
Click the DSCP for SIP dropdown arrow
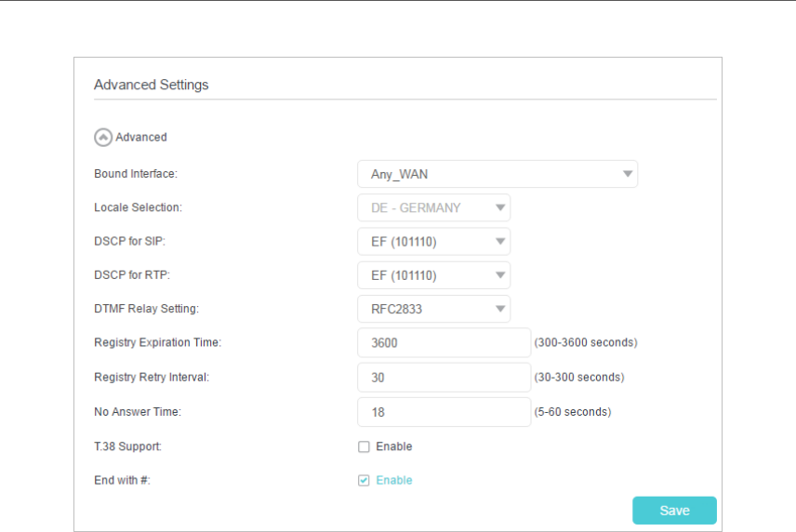[x=501, y=242]
